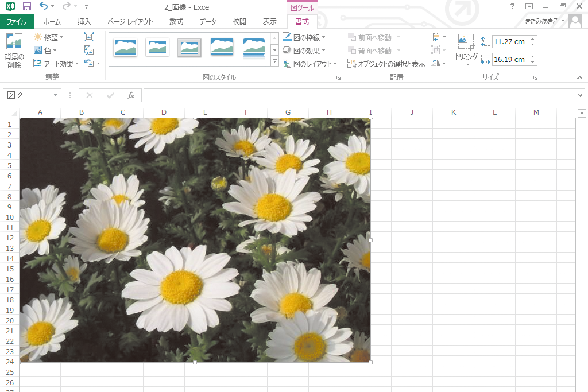This screenshot has width=588, height=392.
Task: Click the change picture icon
Action: 89,50
